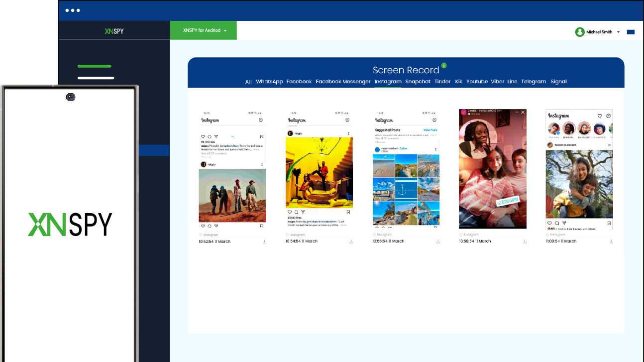Click the "10:58:54 11 March" timestamp
This screenshot has width=644, height=362.
pos(475,241)
